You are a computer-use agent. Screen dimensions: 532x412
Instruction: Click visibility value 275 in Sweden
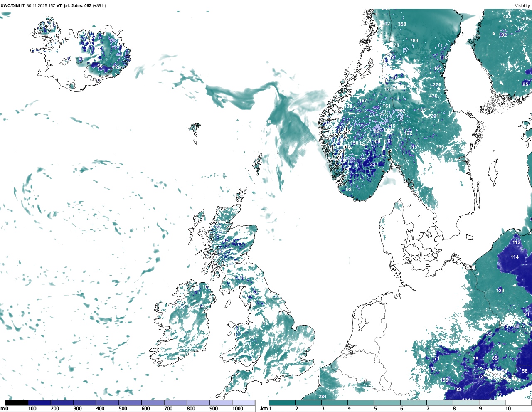pos(437,85)
